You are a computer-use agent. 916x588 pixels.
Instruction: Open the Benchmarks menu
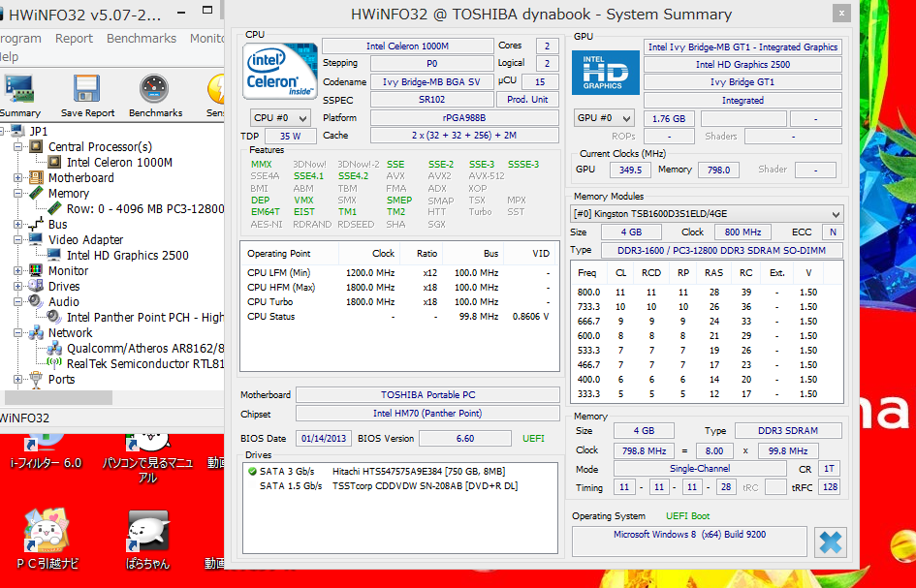[x=142, y=39]
